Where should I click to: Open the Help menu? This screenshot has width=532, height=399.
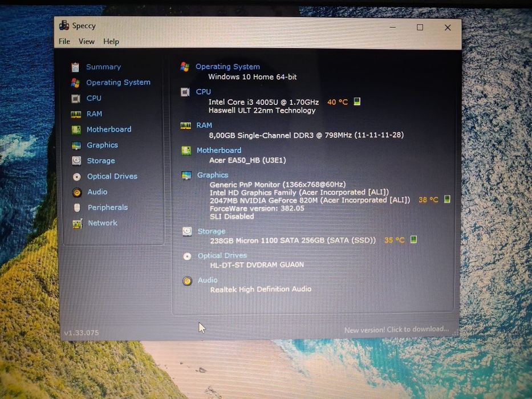[x=111, y=42]
